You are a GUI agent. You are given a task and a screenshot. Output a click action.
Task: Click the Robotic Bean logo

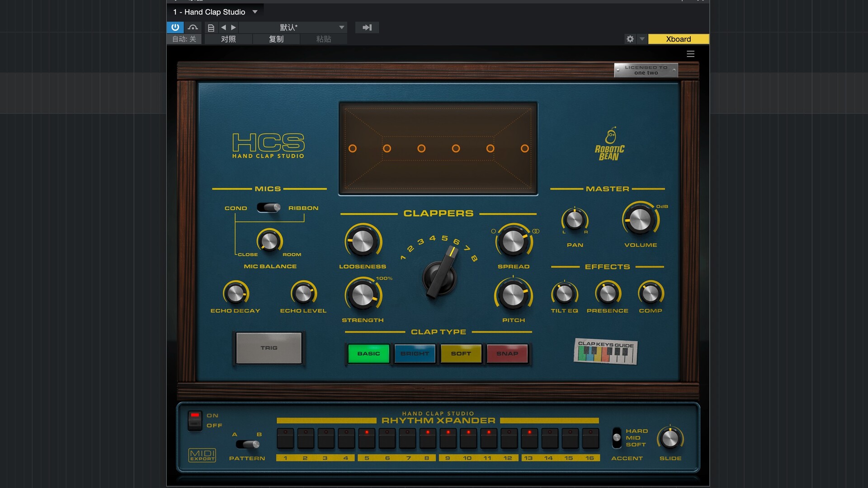[610, 144]
